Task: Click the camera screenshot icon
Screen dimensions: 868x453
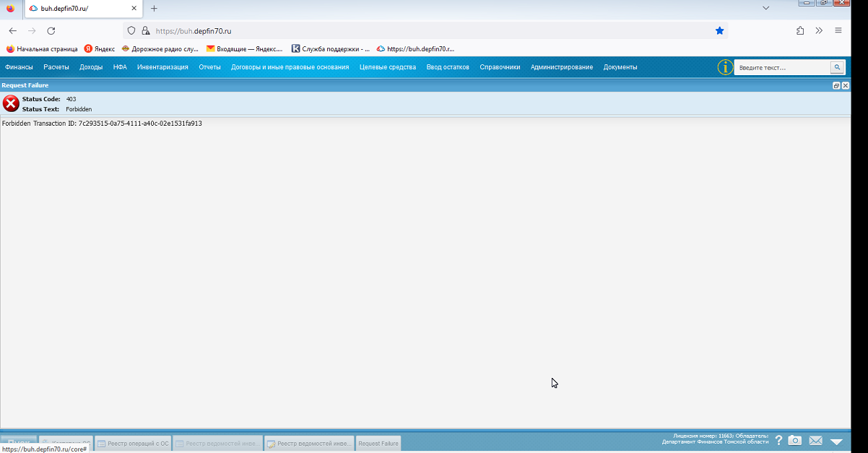Action: [794, 441]
